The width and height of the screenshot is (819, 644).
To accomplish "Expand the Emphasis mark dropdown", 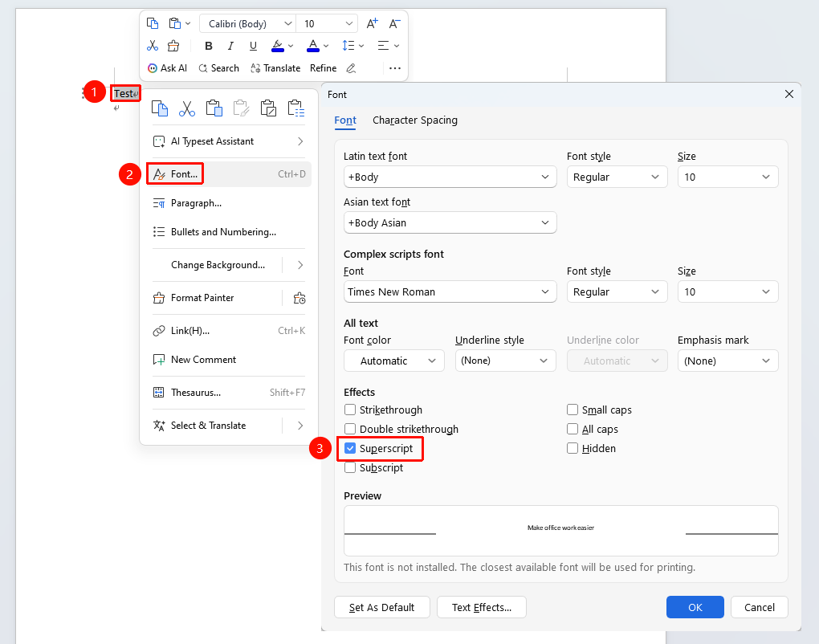I will (x=727, y=361).
